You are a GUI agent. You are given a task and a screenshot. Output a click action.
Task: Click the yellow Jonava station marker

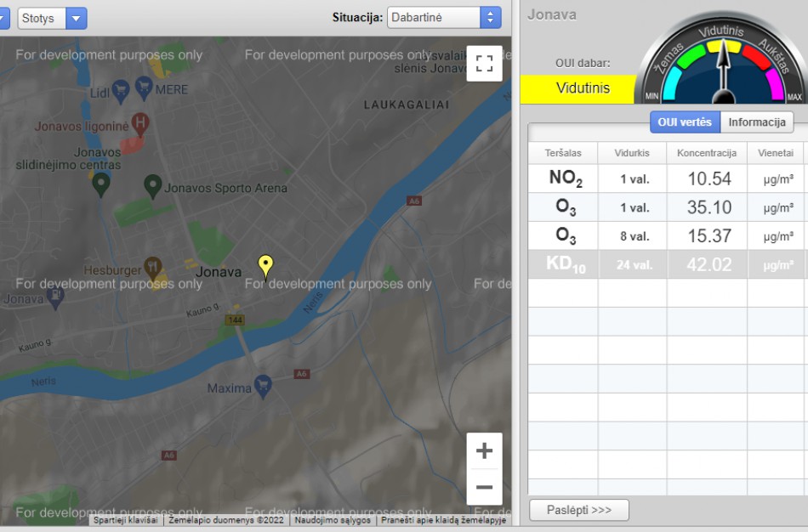pyautogui.click(x=265, y=266)
